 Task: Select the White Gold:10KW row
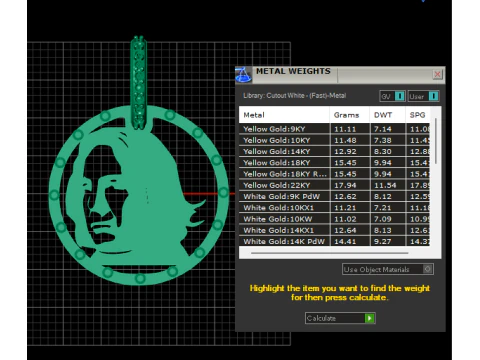[x=334, y=219]
